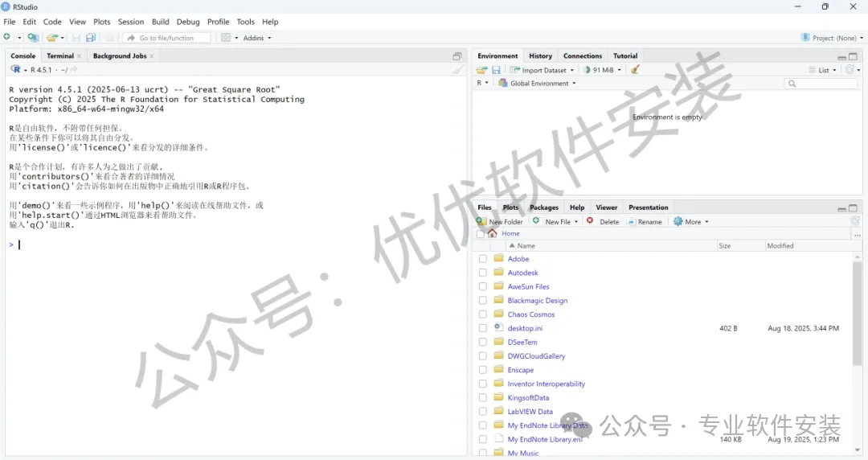Switch to the Terminal tab
Viewport: 868px width, 460px height.
(x=60, y=56)
